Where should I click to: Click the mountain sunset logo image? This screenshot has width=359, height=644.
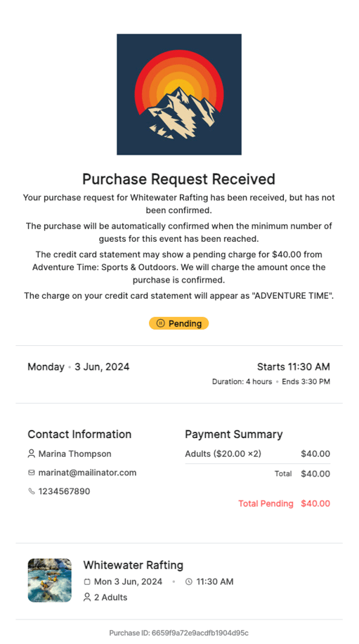coord(179,94)
